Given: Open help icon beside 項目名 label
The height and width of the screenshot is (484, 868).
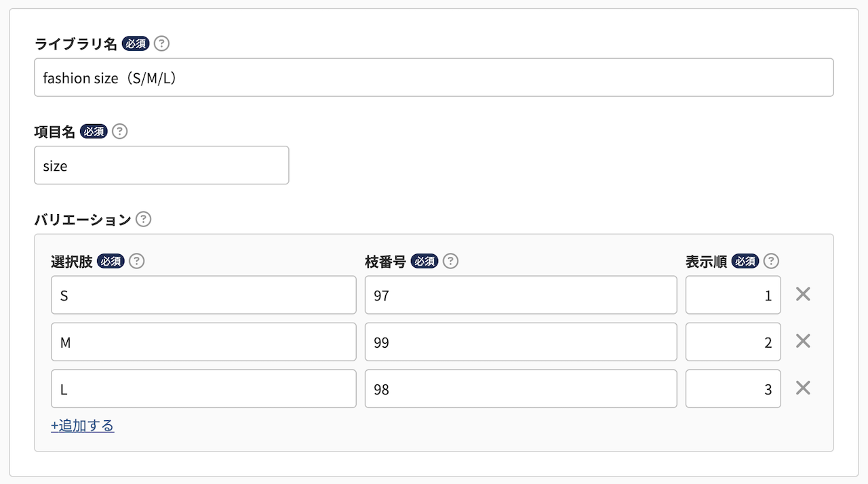Looking at the screenshot, I should [119, 132].
